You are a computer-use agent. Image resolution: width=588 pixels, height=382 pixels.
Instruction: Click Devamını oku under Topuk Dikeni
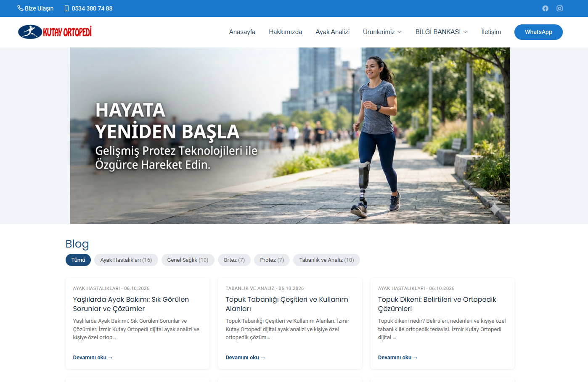pyautogui.click(x=398, y=358)
